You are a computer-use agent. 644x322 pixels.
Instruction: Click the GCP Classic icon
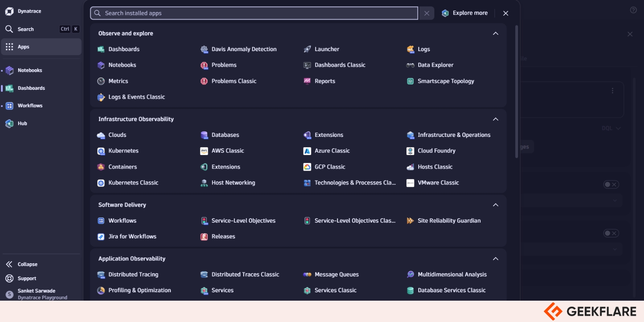tap(307, 167)
